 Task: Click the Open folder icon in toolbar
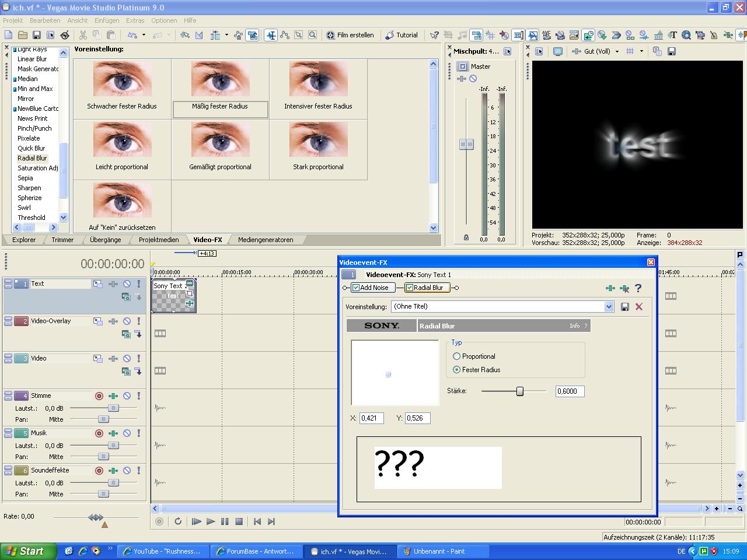23,35
